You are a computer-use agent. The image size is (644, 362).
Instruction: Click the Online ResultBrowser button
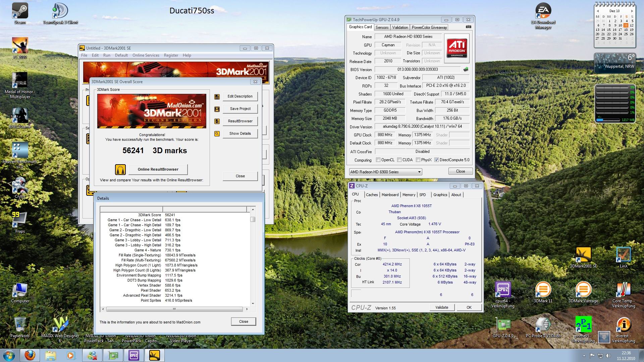coord(158,169)
